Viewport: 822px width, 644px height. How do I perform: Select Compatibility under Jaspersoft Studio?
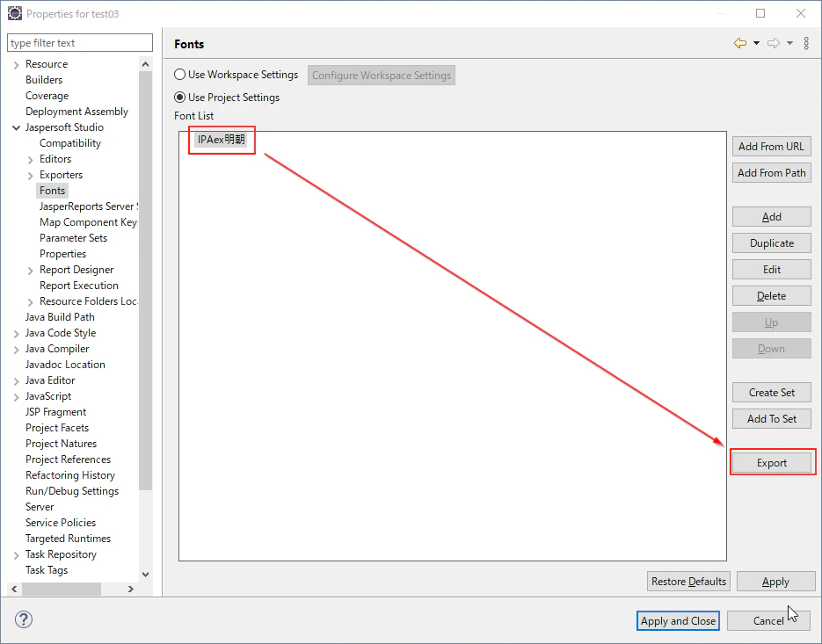click(70, 143)
